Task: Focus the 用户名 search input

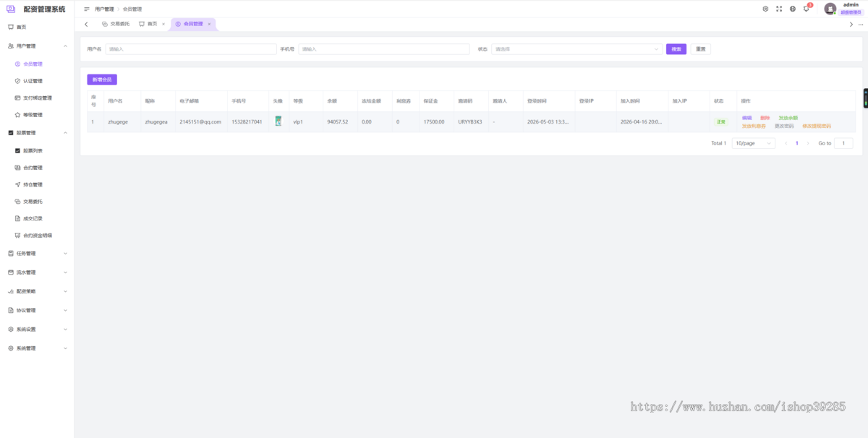Action: pos(191,49)
